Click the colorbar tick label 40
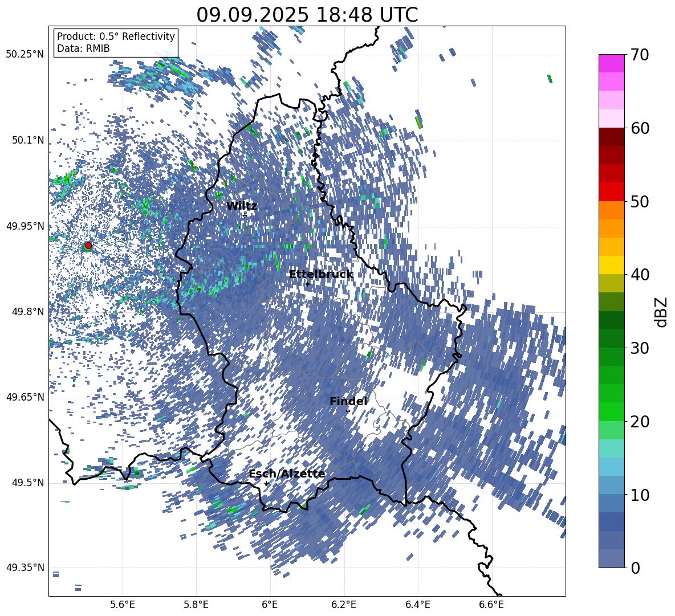 coord(640,275)
